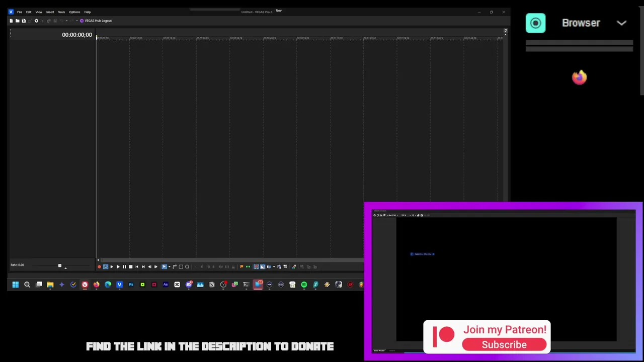The image size is (644, 362).
Task: Expand the Browser source dropdown chevron
Action: (621, 23)
